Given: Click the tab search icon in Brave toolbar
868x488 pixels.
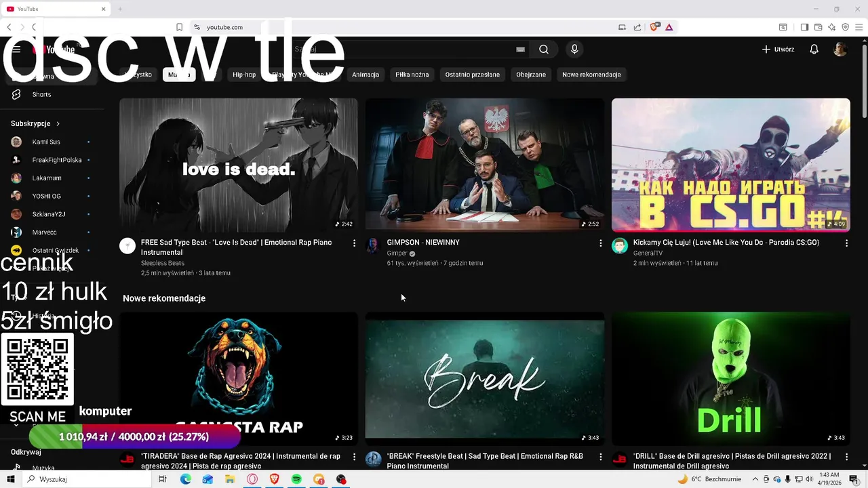Looking at the screenshot, I should 783,27.
